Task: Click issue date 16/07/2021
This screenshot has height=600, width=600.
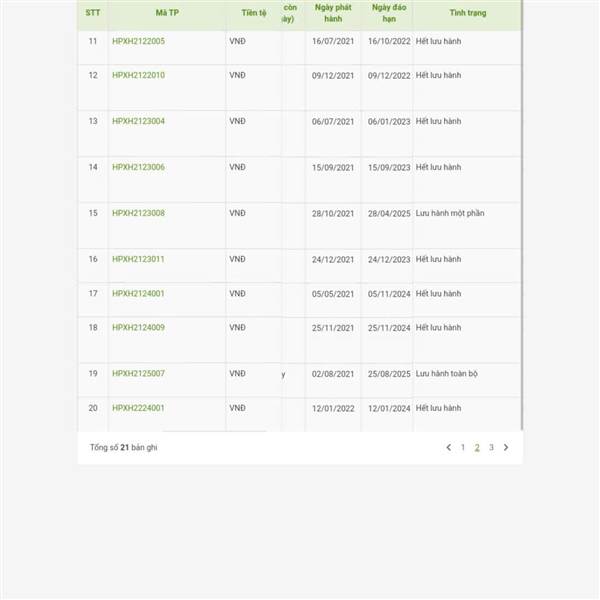Action: (x=333, y=41)
